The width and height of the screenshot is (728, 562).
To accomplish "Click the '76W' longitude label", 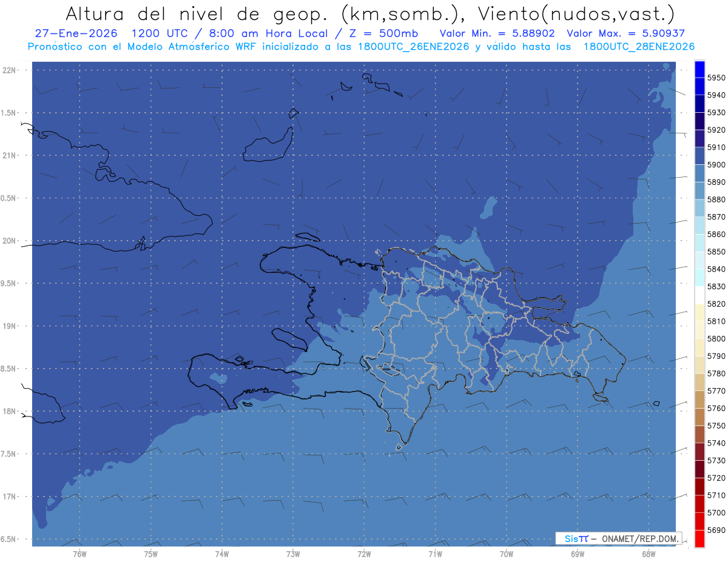I will [79, 554].
